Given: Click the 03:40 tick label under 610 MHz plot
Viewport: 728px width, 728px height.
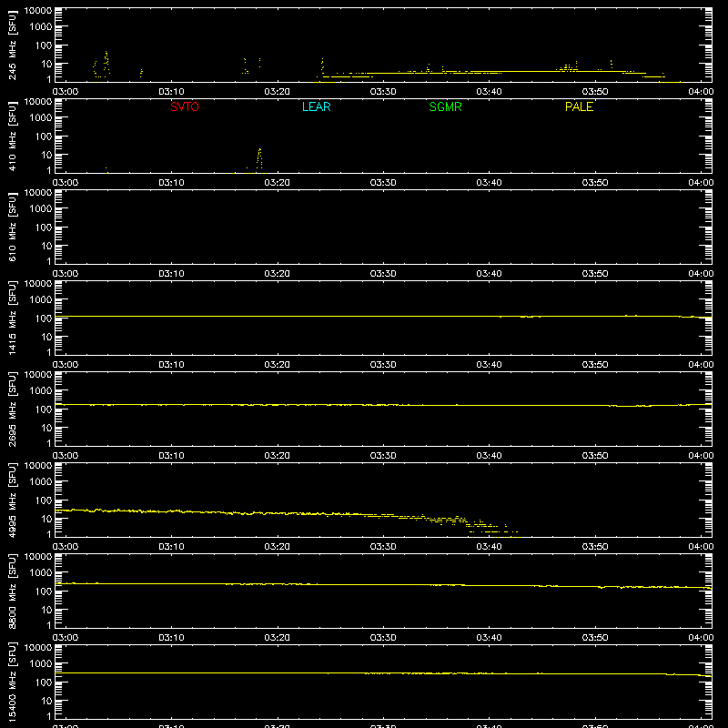Looking at the screenshot, I should click(x=489, y=274).
